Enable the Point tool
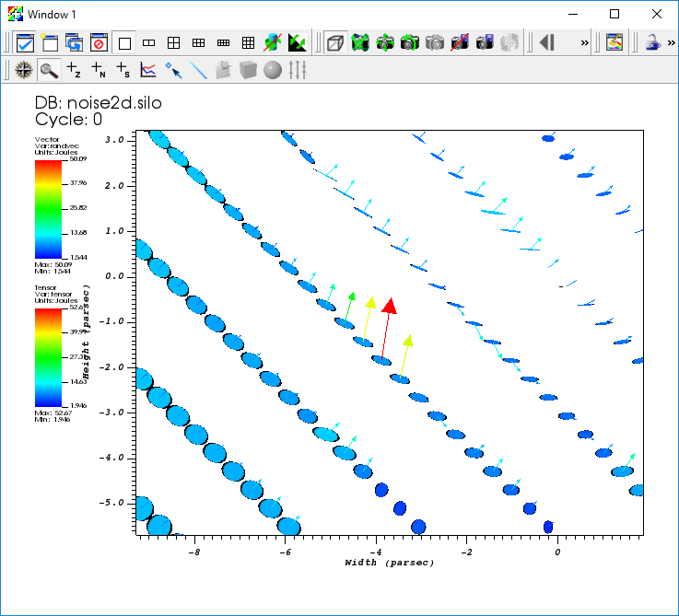This screenshot has width=679, height=616. click(x=173, y=70)
